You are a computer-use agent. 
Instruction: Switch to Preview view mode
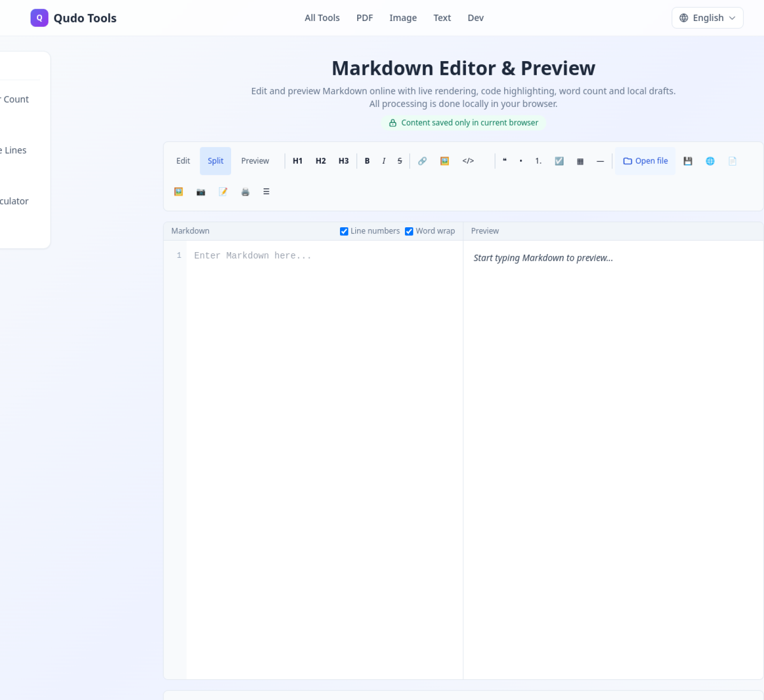[x=255, y=161]
